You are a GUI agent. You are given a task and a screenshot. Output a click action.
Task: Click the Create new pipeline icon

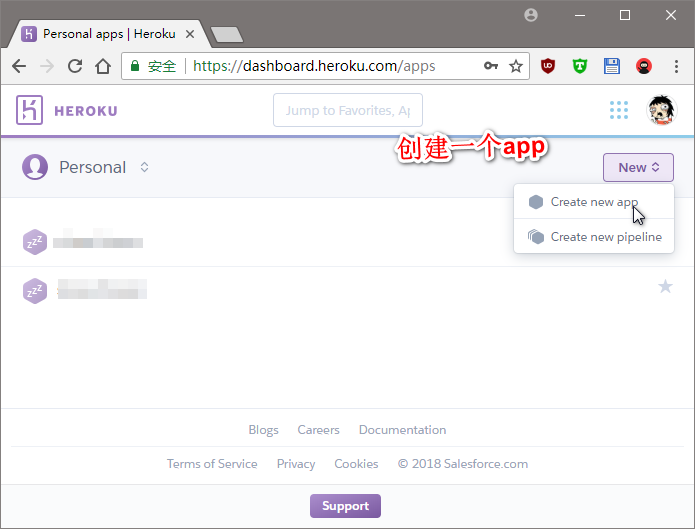tap(536, 236)
